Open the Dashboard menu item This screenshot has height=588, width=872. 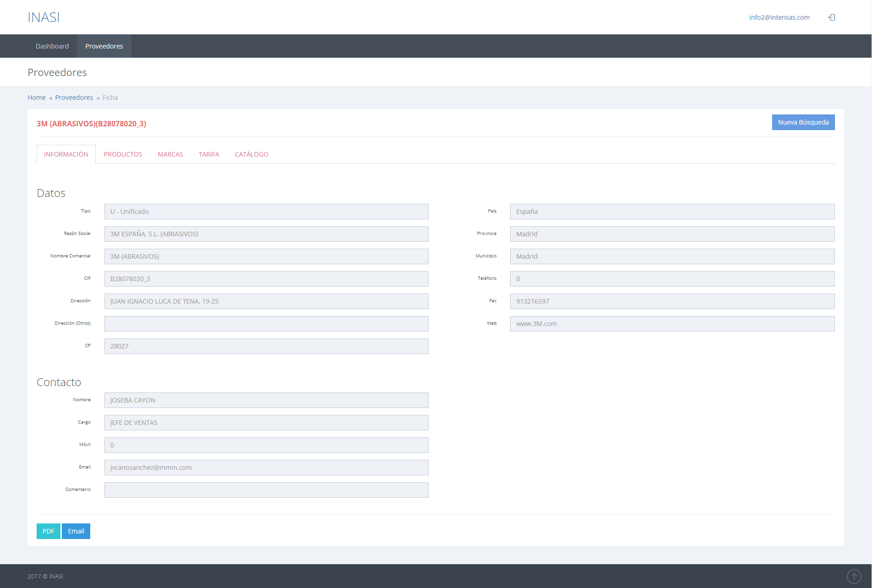52,46
